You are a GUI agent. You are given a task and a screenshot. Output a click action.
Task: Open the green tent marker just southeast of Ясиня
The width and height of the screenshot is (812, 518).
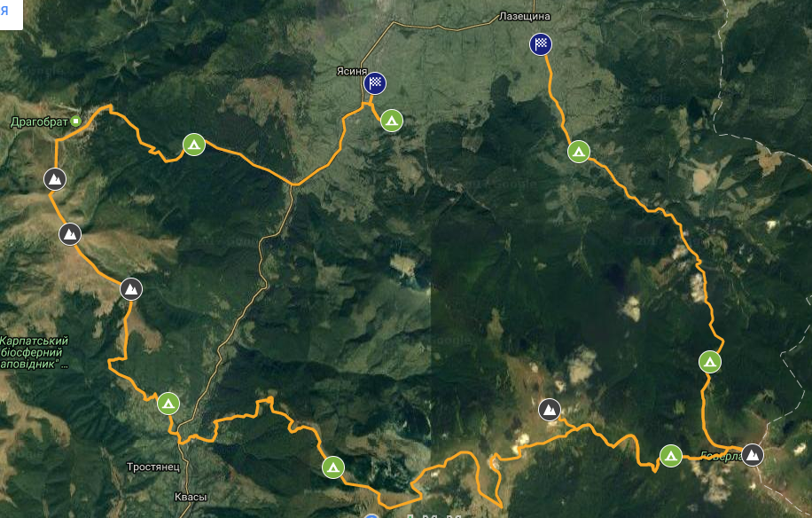click(392, 121)
